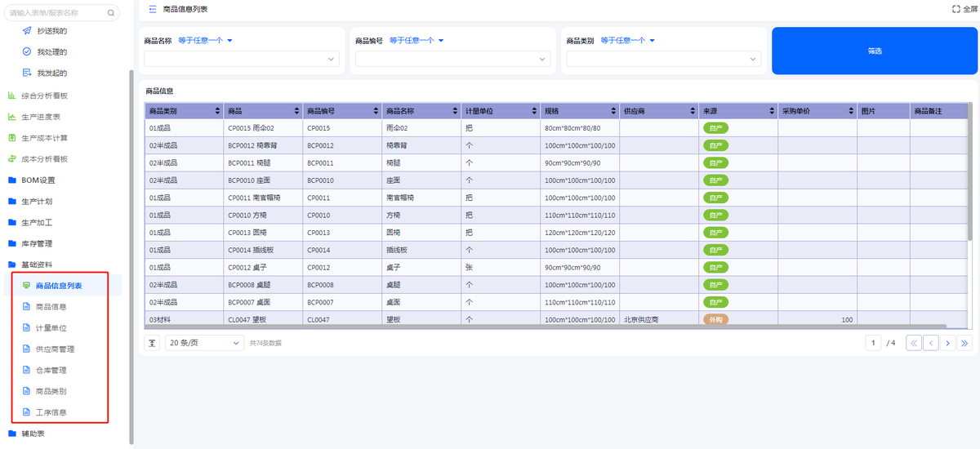This screenshot has width=980, height=449.
Task: Click the 全屏 text link
Action: (x=970, y=9)
